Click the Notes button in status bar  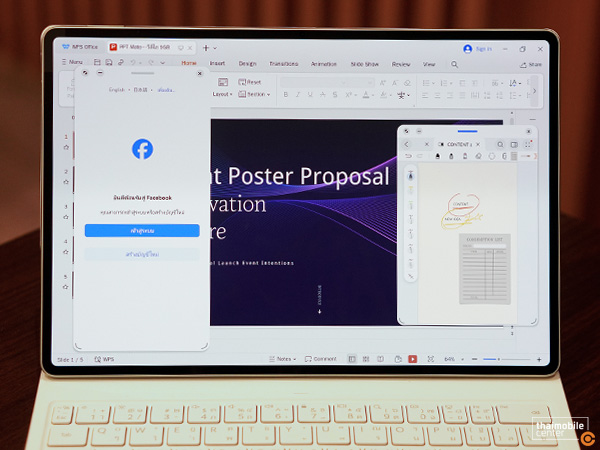point(282,359)
